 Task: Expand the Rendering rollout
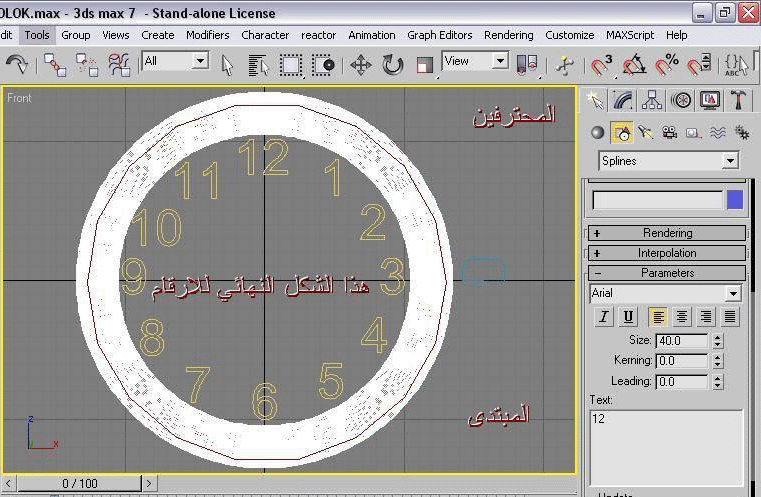[x=667, y=233]
